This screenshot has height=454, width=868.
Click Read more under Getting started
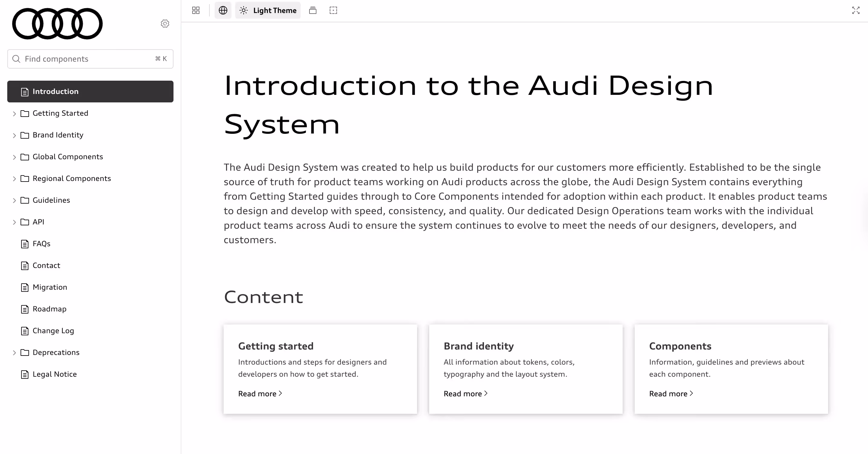(x=260, y=393)
